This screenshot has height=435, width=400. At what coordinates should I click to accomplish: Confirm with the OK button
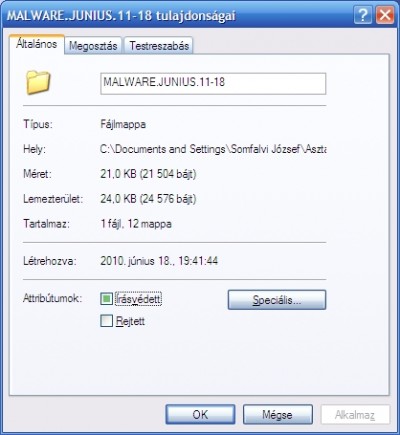[x=200, y=414]
